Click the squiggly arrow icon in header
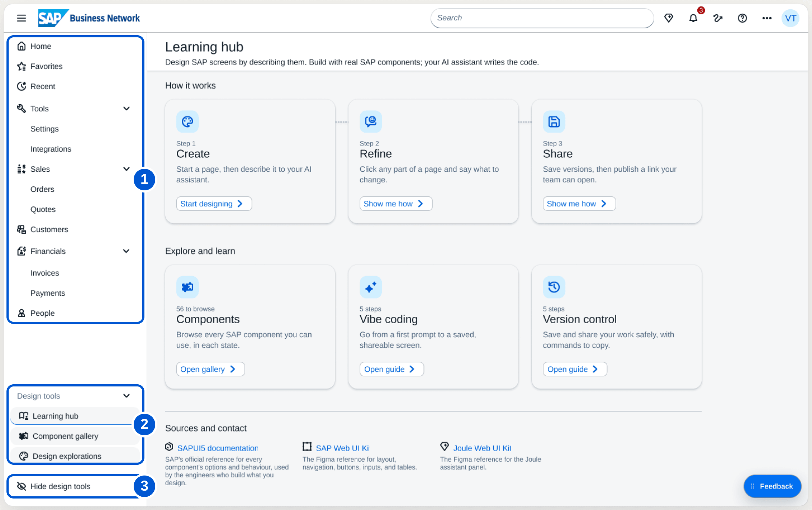 click(x=718, y=18)
